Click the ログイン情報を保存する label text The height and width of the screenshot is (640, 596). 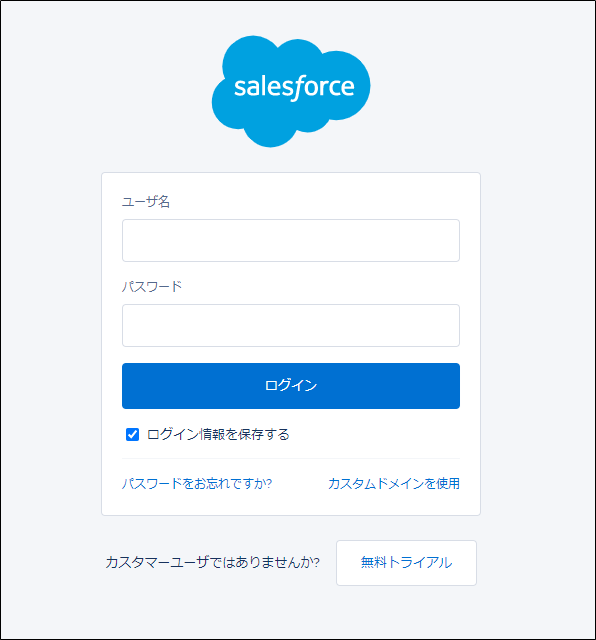point(218,434)
